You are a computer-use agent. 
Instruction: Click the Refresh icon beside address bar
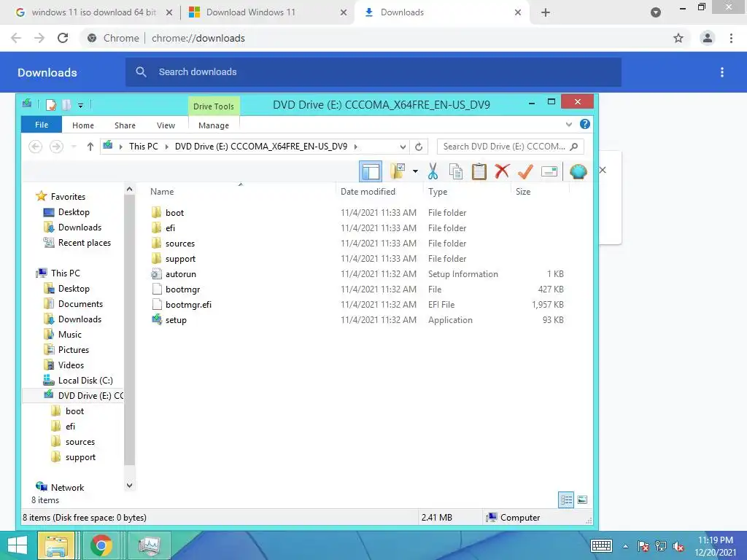pos(419,147)
